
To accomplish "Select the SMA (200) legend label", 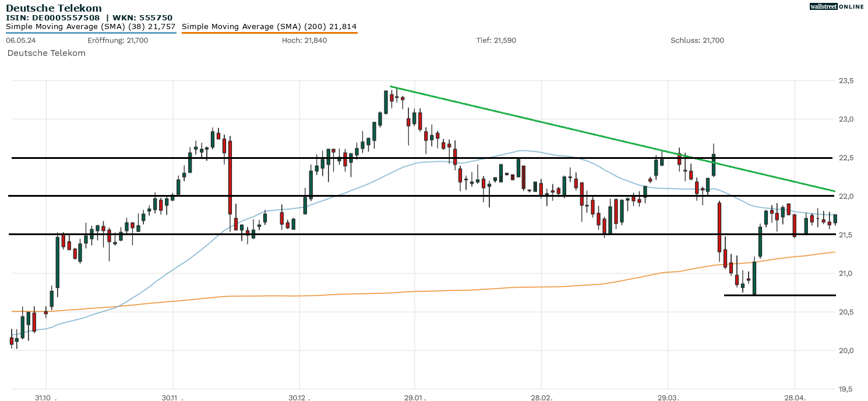I will tap(269, 27).
